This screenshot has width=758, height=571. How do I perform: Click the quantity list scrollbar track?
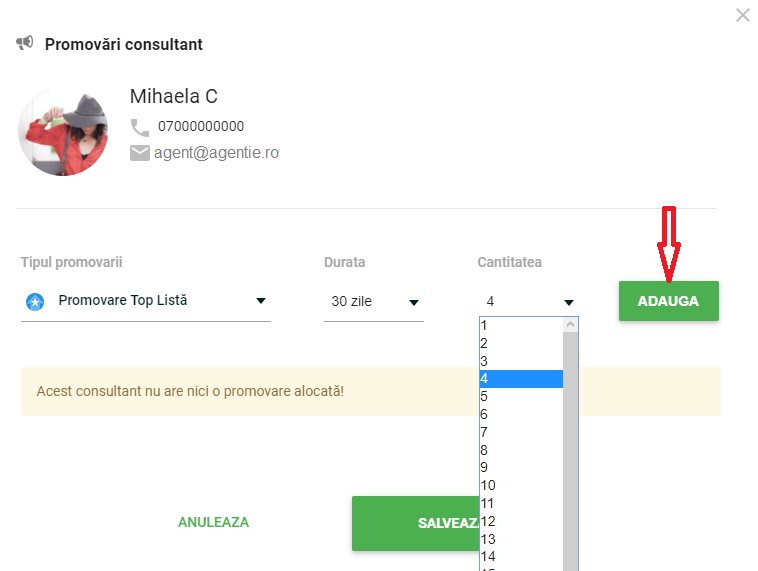coord(570,451)
